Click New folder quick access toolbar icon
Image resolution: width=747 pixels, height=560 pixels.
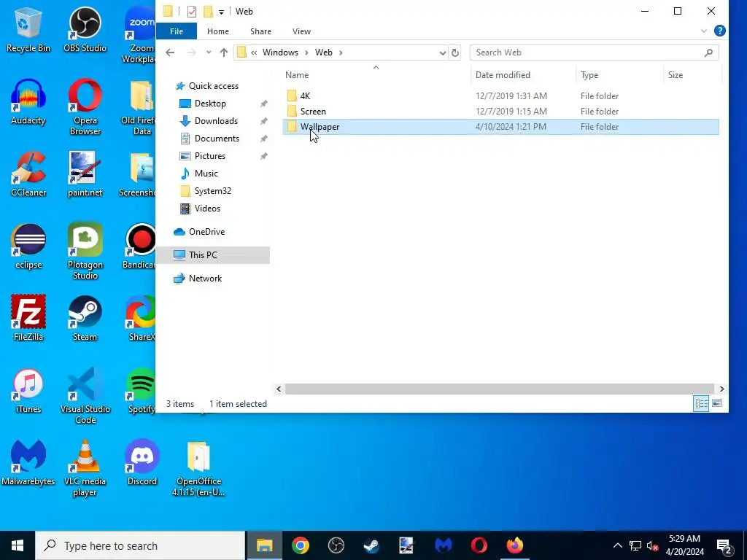point(208,12)
